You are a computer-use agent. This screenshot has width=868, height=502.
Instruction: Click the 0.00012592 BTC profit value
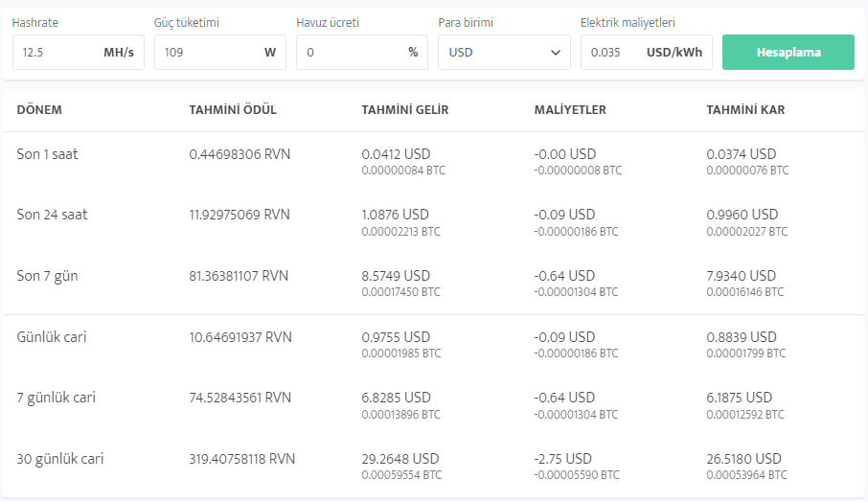click(745, 414)
